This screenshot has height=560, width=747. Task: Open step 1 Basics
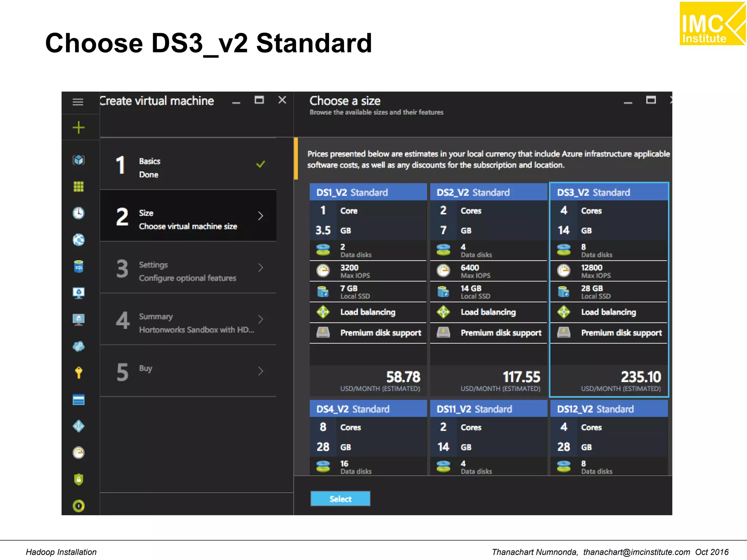tap(188, 164)
